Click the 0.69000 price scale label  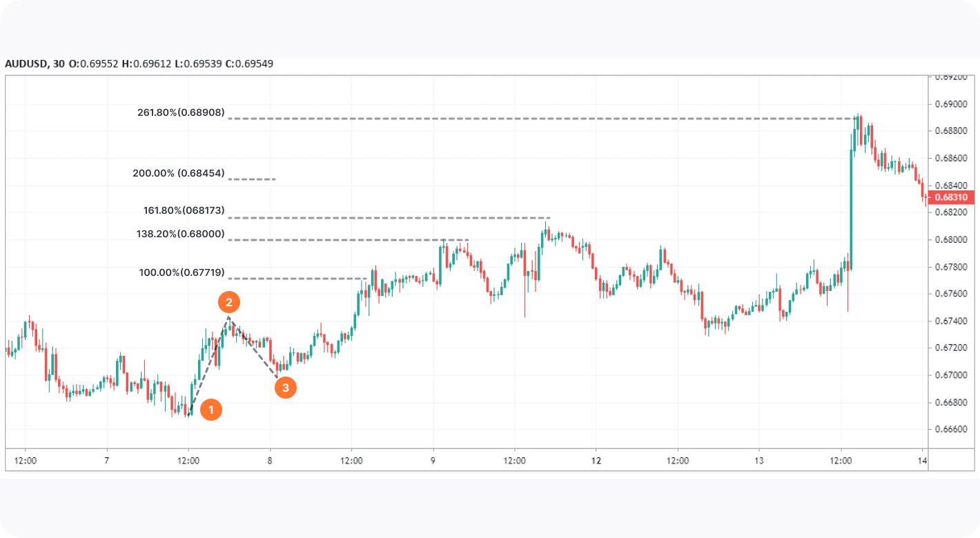tap(952, 103)
